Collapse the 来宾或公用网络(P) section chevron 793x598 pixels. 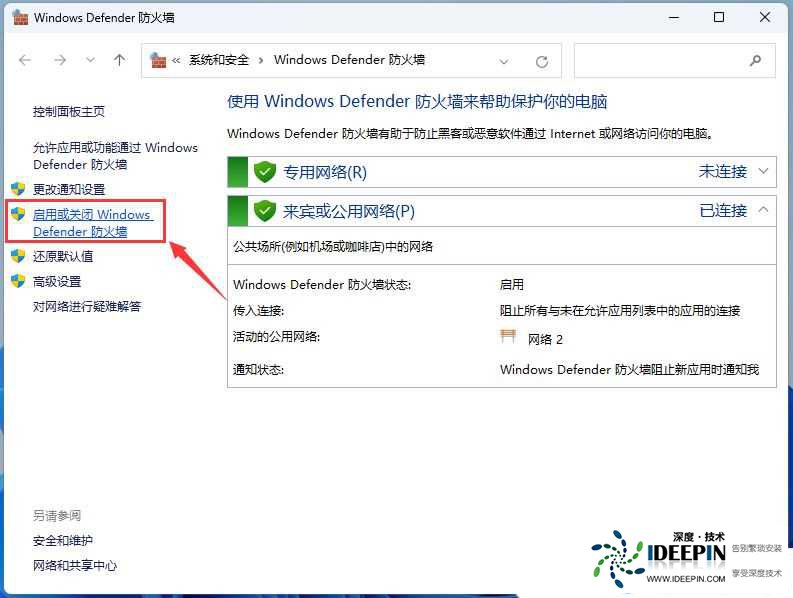764,209
